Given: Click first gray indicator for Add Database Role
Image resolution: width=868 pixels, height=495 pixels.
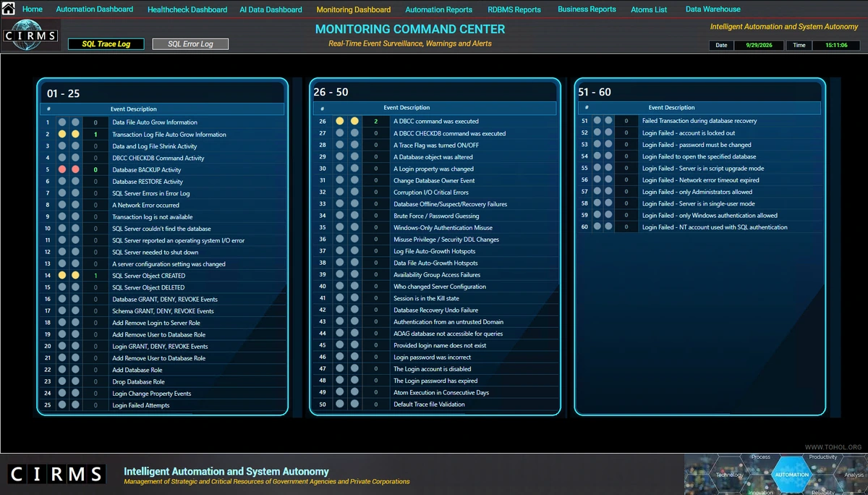Looking at the screenshot, I should point(62,370).
